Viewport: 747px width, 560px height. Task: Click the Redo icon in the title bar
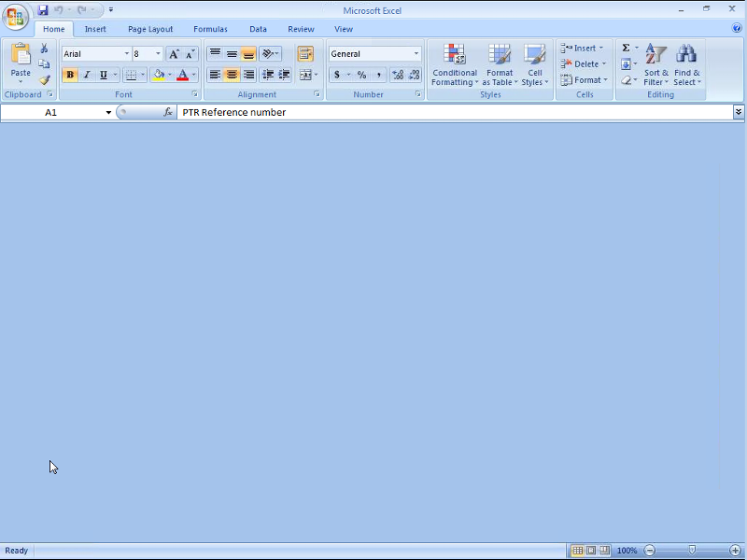click(82, 9)
